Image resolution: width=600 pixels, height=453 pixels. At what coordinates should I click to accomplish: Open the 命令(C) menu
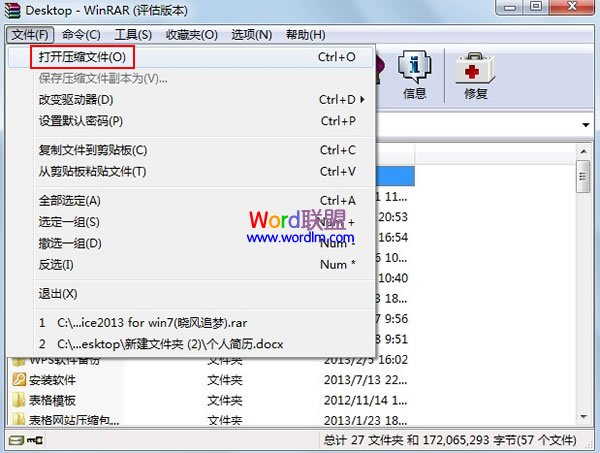pos(81,35)
